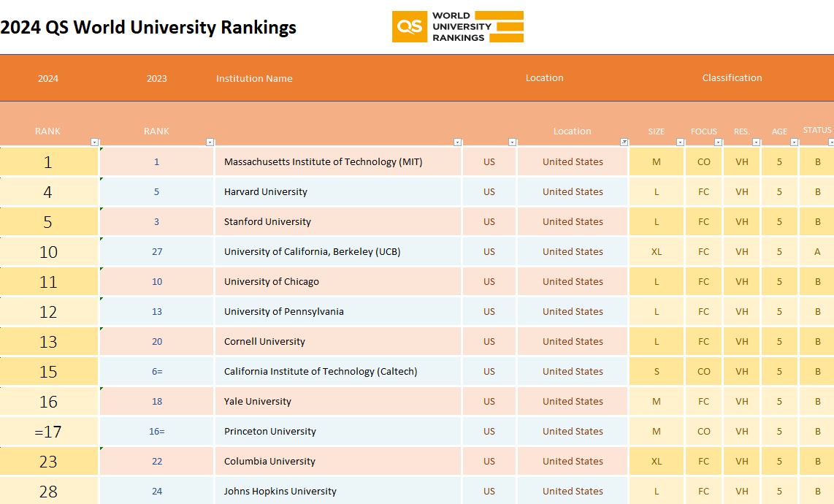This screenshot has width=834, height=504.
Task: Open the RES. column filter dropdown
Action: (756, 142)
